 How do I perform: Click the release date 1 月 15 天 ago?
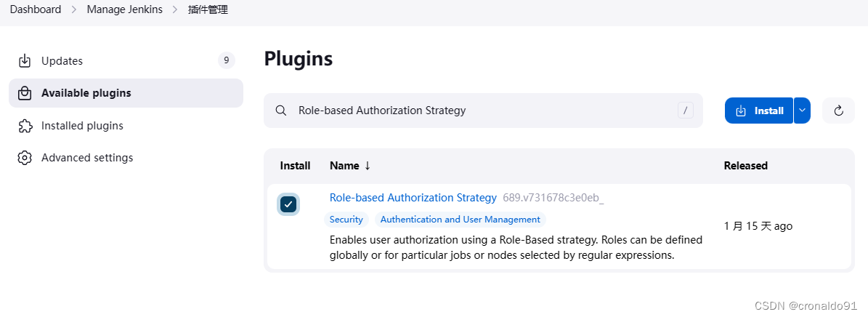point(758,226)
